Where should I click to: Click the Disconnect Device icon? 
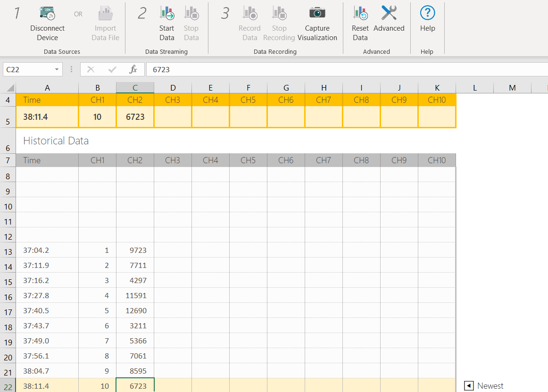[x=47, y=13]
